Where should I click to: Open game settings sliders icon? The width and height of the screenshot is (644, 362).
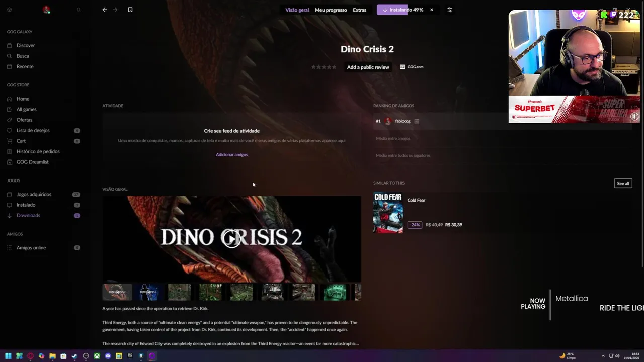pyautogui.click(x=450, y=10)
